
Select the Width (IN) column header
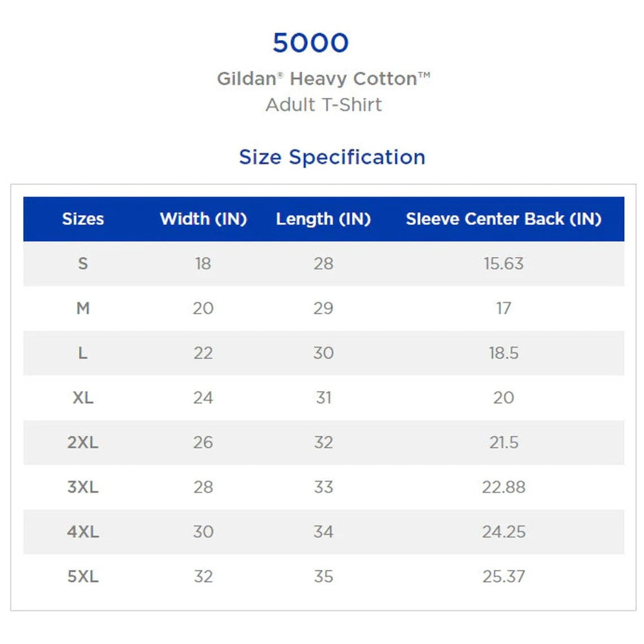(204, 219)
